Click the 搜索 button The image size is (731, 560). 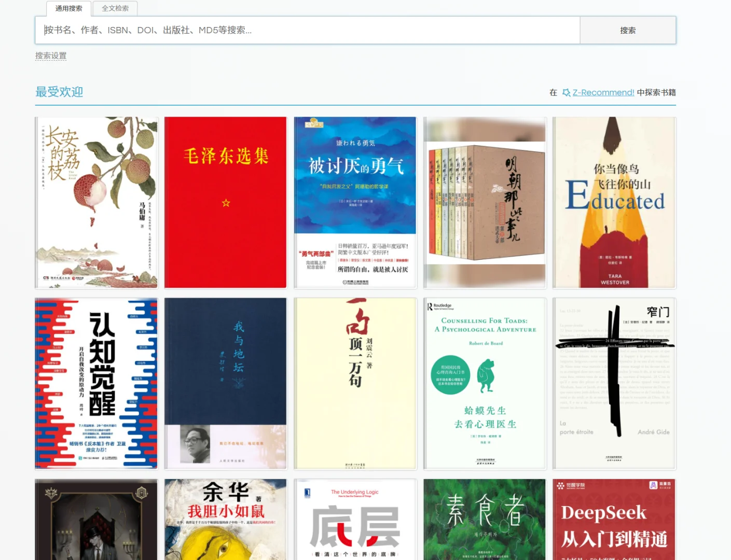(x=628, y=30)
